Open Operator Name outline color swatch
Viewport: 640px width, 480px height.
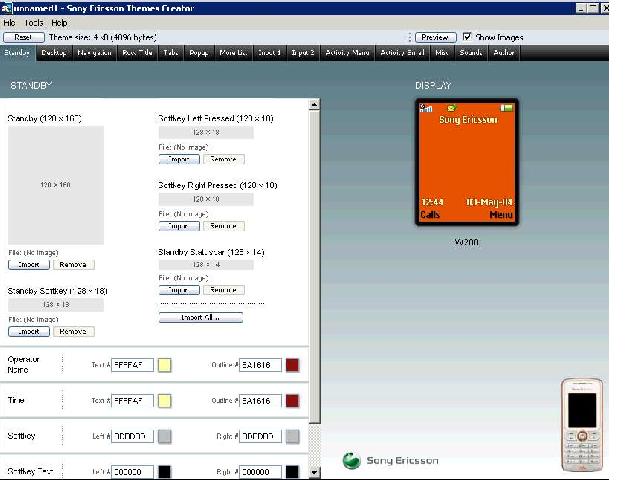coord(292,365)
